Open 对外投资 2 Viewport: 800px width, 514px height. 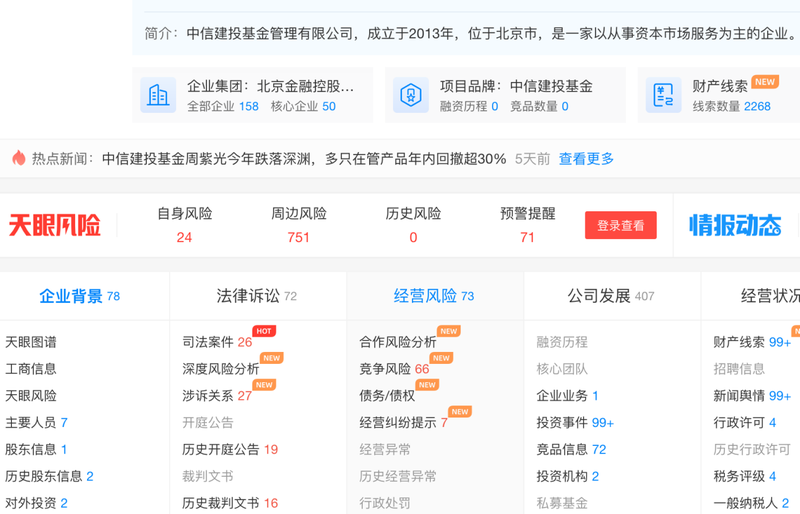36,503
